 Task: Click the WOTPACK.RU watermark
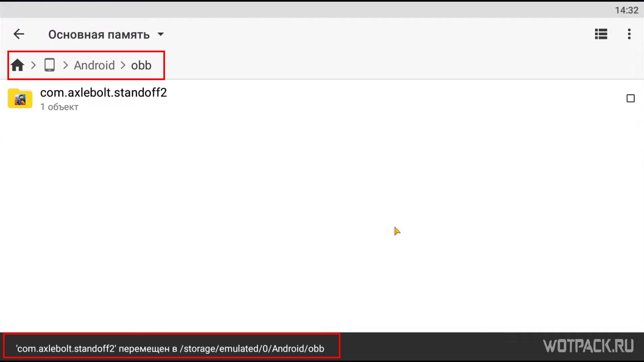[588, 346]
